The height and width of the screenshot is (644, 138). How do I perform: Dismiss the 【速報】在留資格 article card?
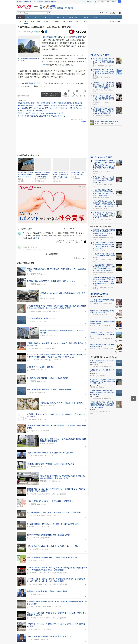68,181
